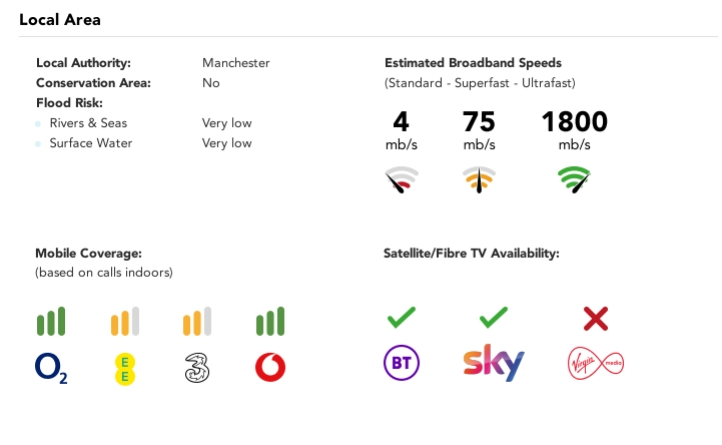
Task: Click the BT provider logo
Action: click(x=401, y=363)
